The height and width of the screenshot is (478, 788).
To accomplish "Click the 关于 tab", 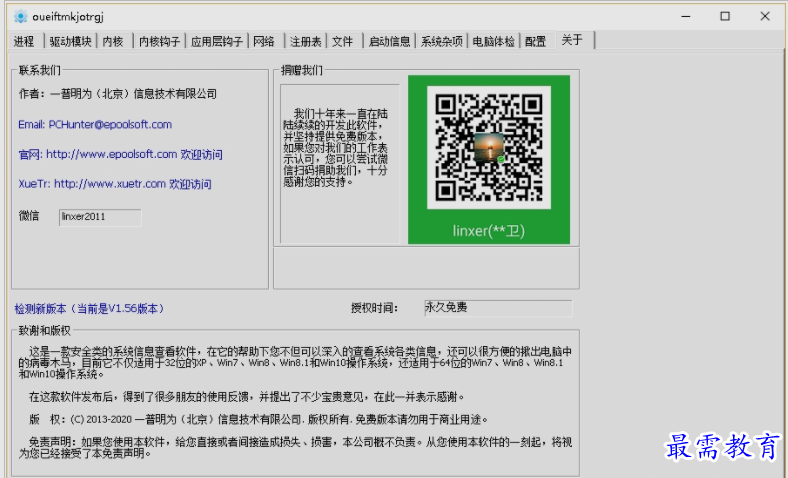I will (573, 40).
